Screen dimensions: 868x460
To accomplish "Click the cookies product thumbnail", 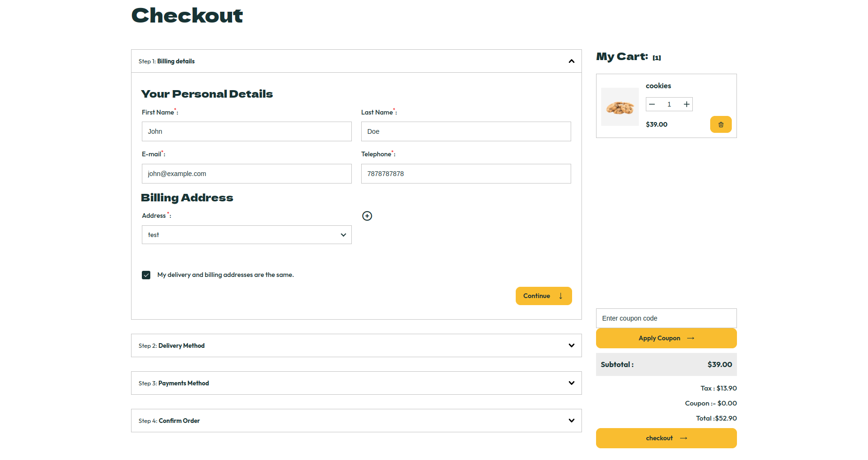I will (x=620, y=107).
